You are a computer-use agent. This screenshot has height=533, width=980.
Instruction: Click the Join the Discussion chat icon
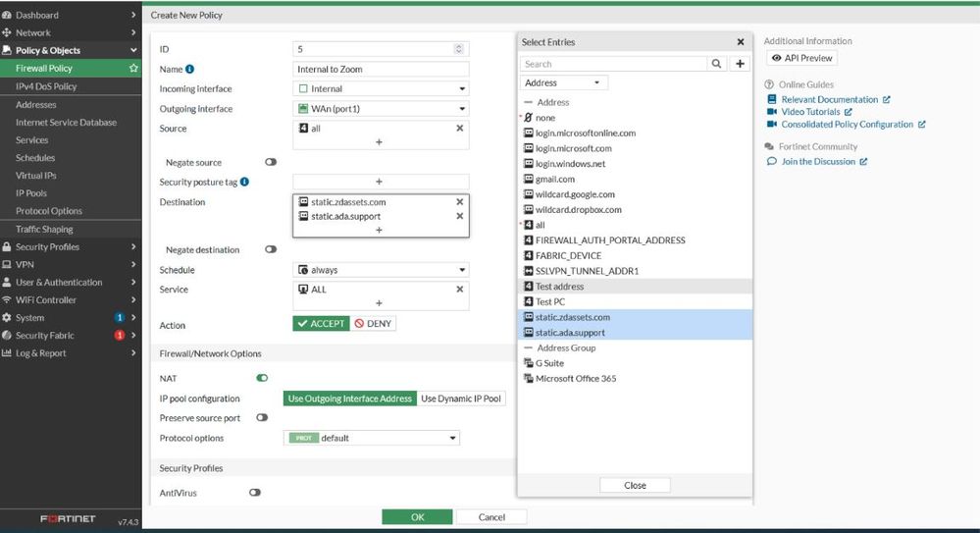772,161
